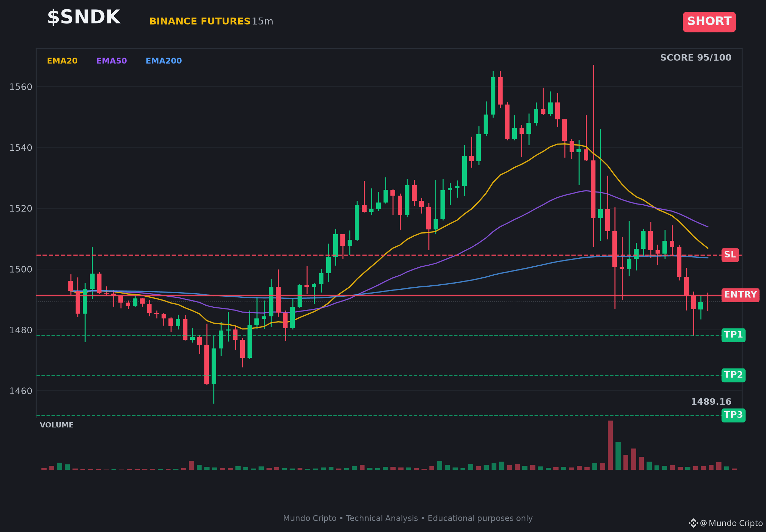The height and width of the screenshot is (532, 766).
Task: Click the VOLUME panel label
Action: point(57,425)
